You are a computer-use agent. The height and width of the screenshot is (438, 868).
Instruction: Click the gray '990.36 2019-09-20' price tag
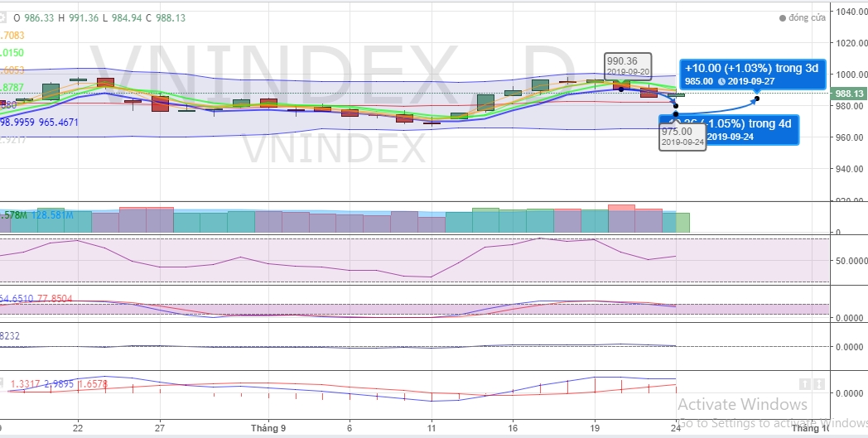(628, 66)
